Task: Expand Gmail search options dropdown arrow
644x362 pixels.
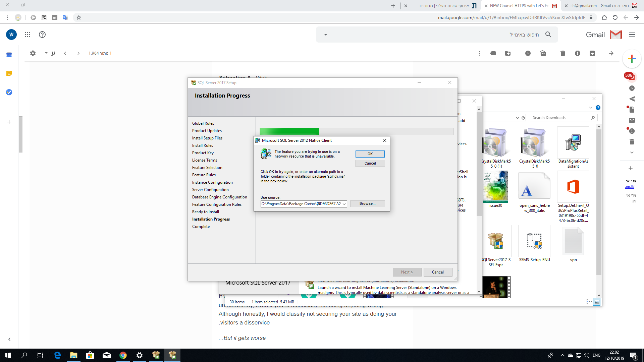Action: (325, 35)
